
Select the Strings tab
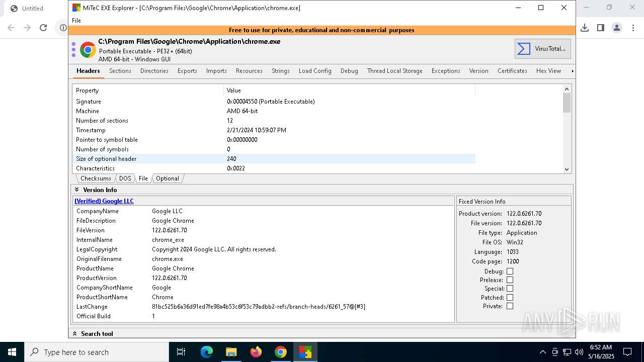pos(281,71)
